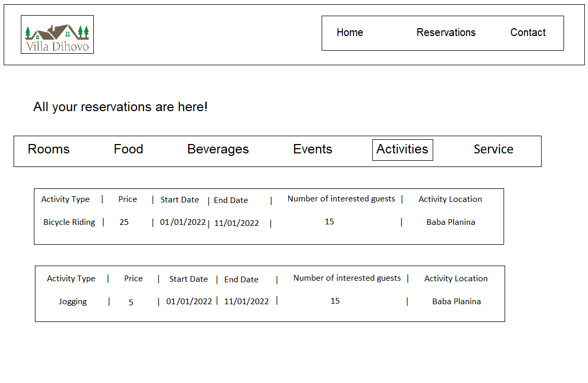Image resolution: width=588 pixels, height=383 pixels.
Task: Click the 'All your reservations are here!' heading
Action: pyautogui.click(x=120, y=107)
